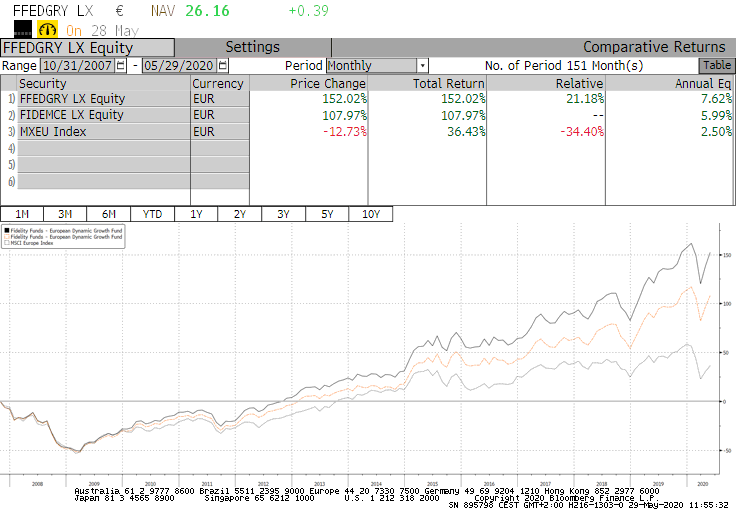Edit the start date 10/31/2007 field
Viewport: 736px width, 530px height.
(78, 65)
